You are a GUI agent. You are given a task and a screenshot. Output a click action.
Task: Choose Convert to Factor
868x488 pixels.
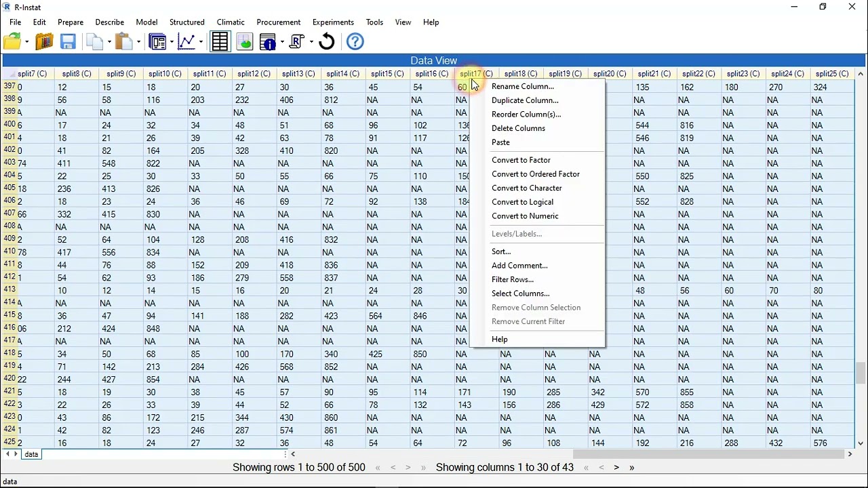click(x=521, y=160)
